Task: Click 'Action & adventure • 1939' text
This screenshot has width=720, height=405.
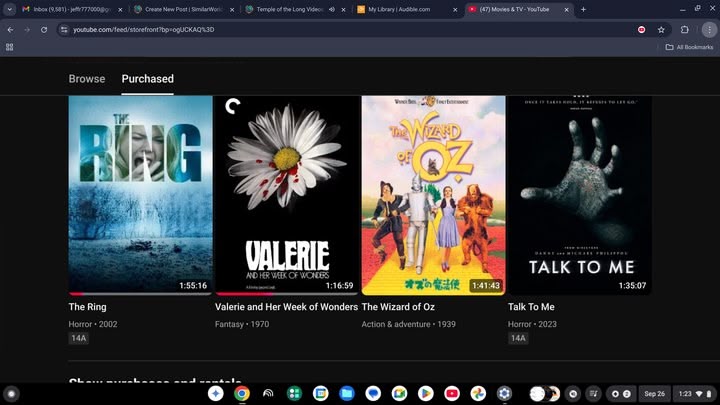Action: (x=408, y=324)
